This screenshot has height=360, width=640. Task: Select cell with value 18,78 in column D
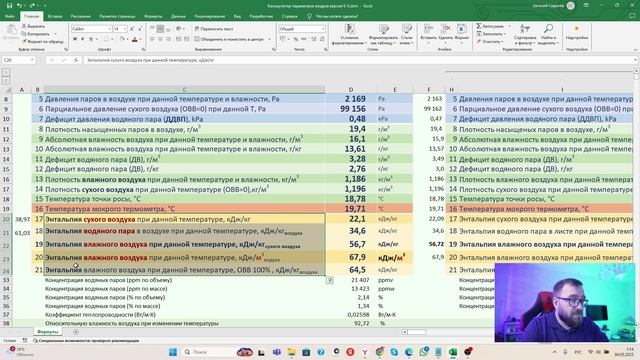pos(351,199)
